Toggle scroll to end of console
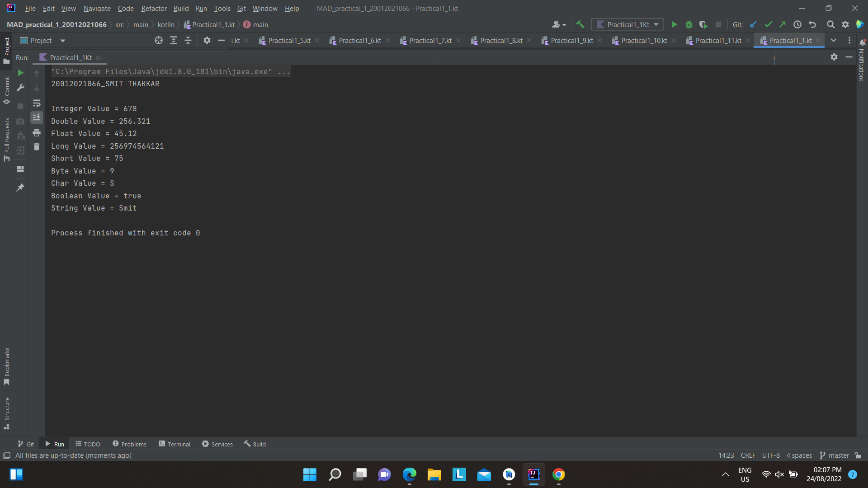This screenshot has height=488, width=868. 37,117
